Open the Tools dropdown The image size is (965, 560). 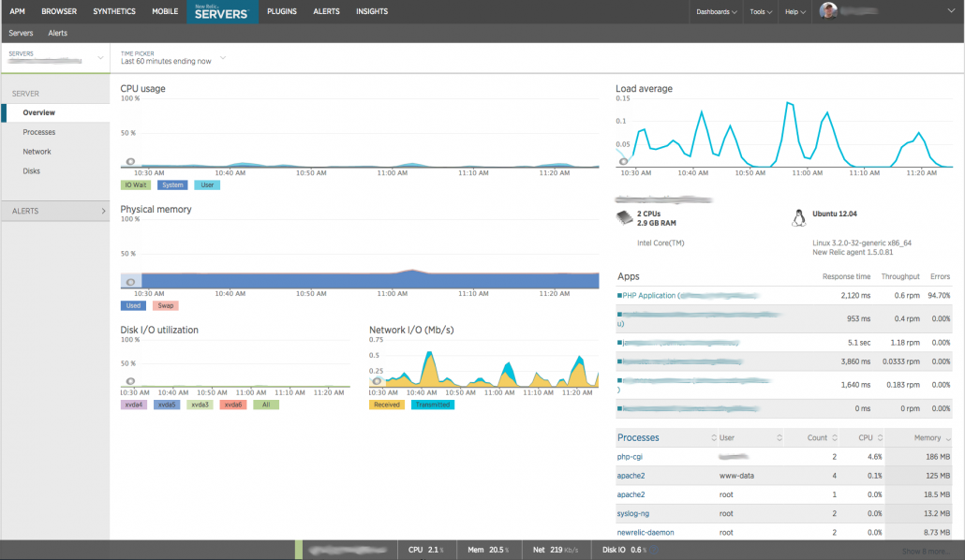pyautogui.click(x=761, y=11)
